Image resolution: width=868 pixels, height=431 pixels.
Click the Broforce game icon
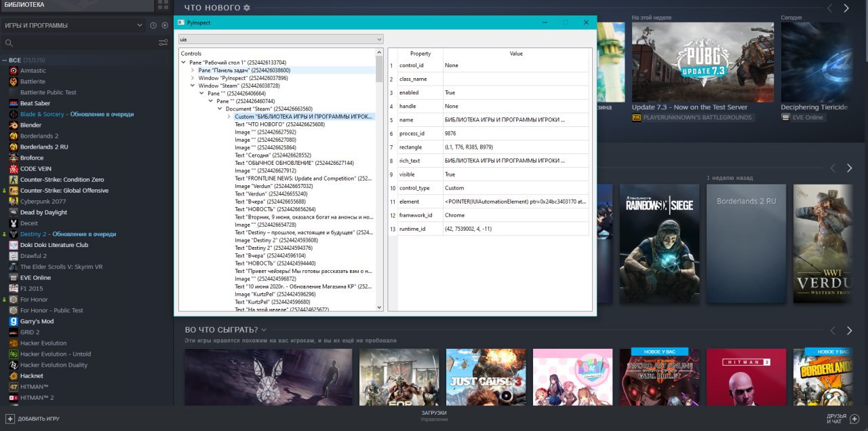[x=14, y=157]
